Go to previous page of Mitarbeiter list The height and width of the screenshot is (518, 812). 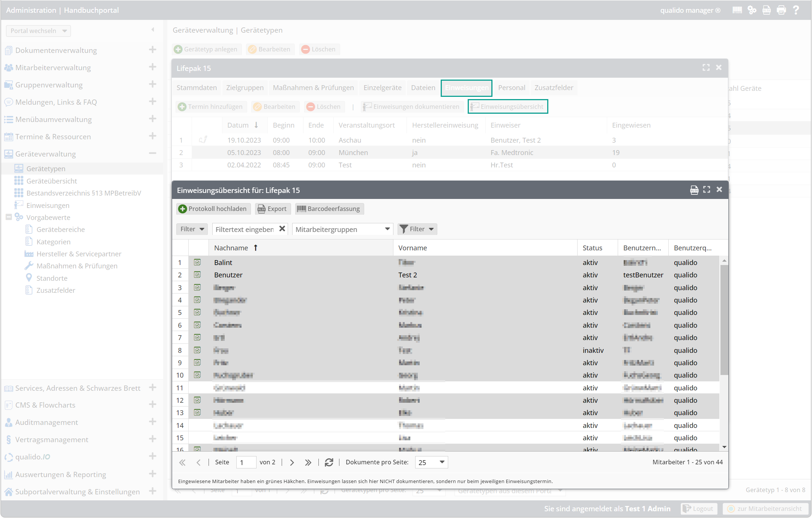tap(198, 462)
